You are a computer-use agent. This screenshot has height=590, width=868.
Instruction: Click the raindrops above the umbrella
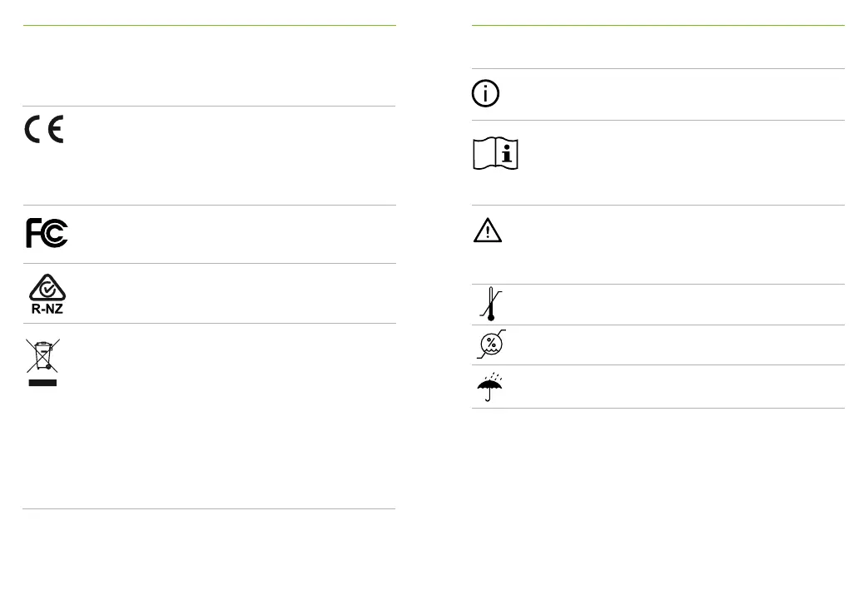(494, 377)
